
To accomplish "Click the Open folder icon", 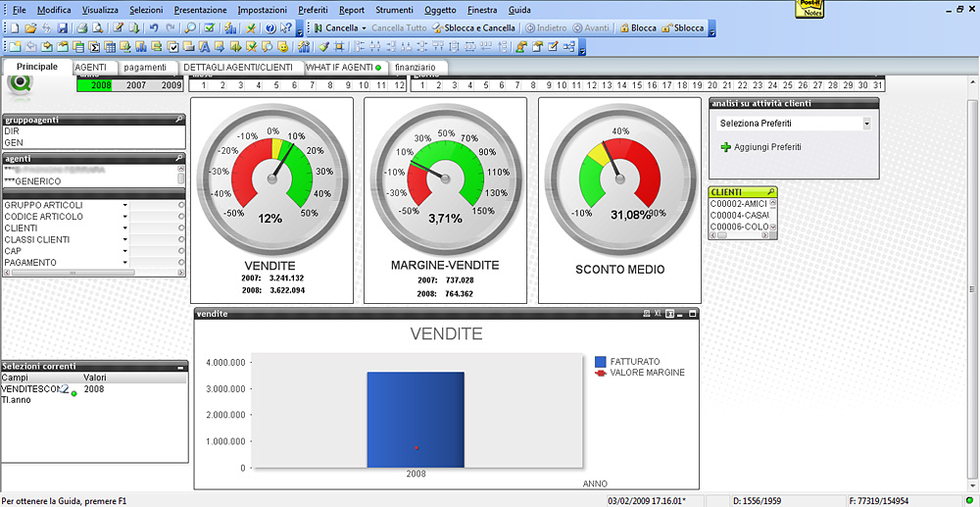I will click(x=30, y=28).
